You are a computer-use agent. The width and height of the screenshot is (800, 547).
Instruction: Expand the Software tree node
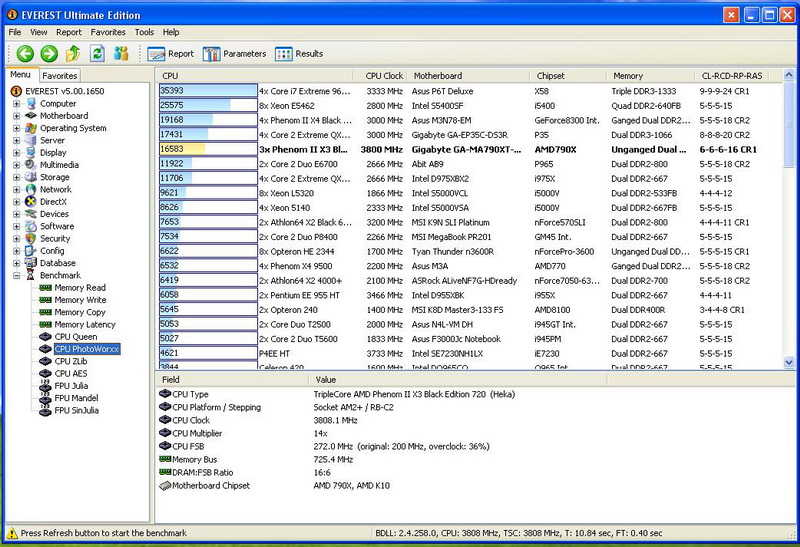[x=16, y=226]
